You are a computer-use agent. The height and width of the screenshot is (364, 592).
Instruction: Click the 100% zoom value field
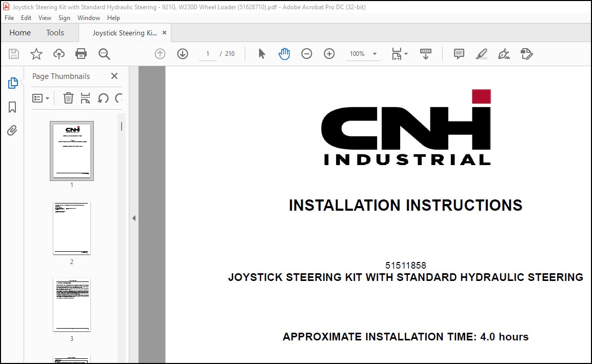[357, 54]
